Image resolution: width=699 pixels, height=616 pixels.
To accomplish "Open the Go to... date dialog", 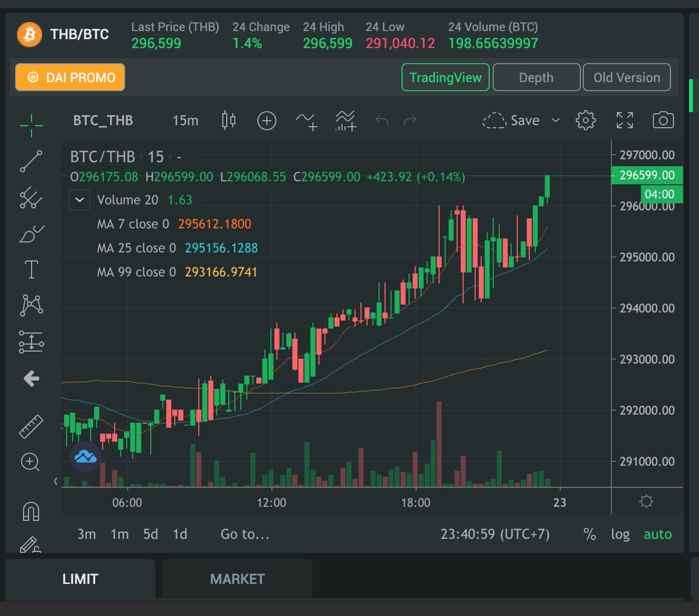I will pyautogui.click(x=245, y=534).
